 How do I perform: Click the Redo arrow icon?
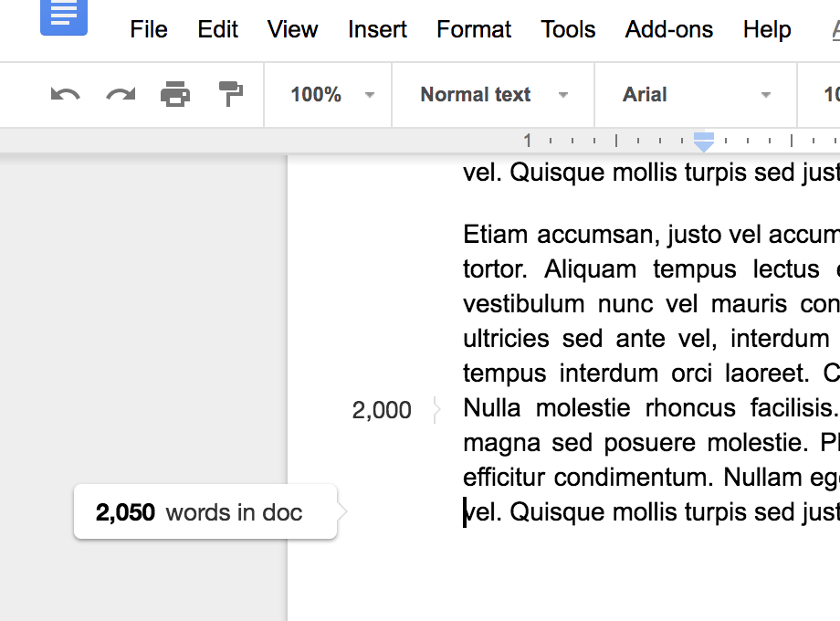point(121,95)
